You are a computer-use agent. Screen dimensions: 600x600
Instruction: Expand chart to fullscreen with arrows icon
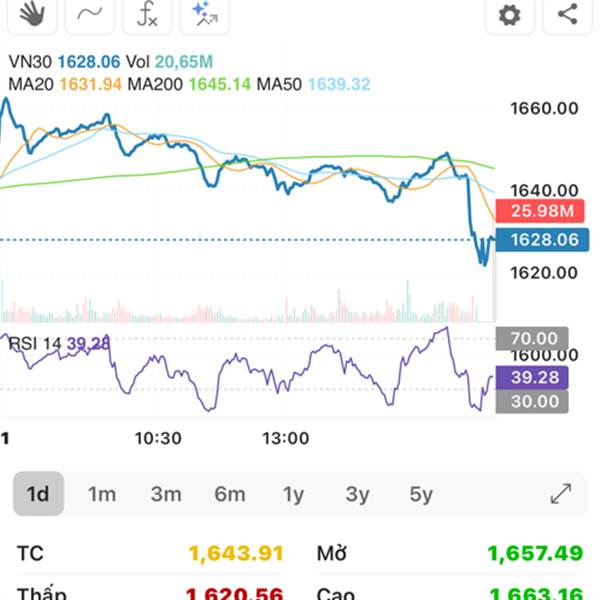click(561, 494)
